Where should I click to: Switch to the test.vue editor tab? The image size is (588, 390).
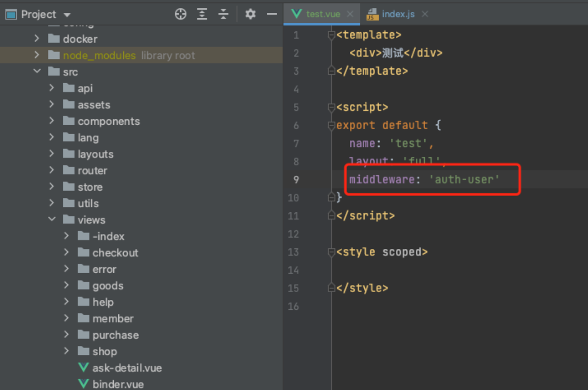pyautogui.click(x=322, y=14)
